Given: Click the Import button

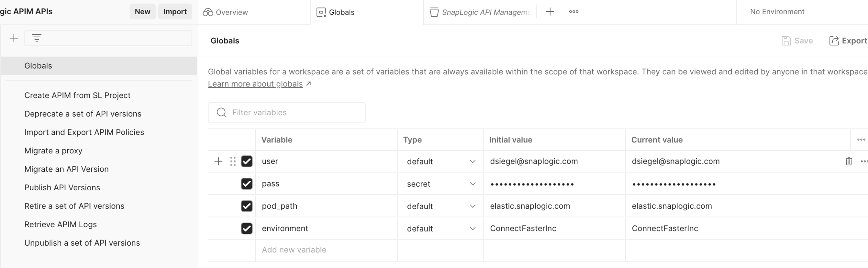Looking at the screenshot, I should 175,12.
